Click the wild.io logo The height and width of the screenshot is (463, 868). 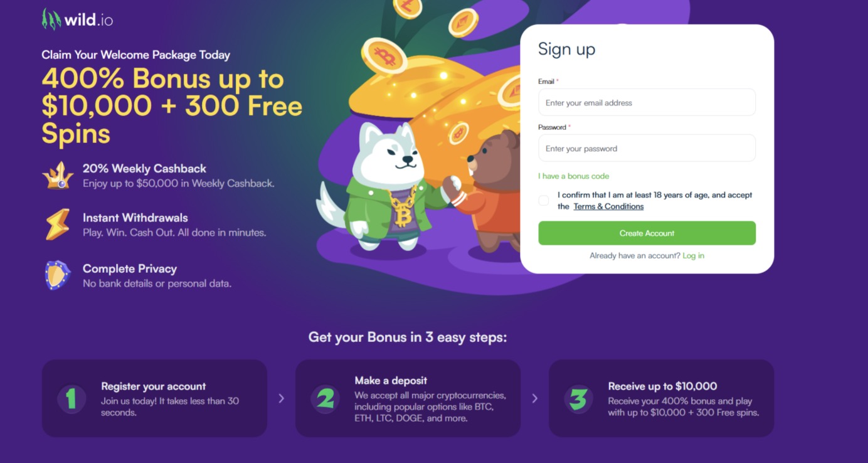click(77, 19)
